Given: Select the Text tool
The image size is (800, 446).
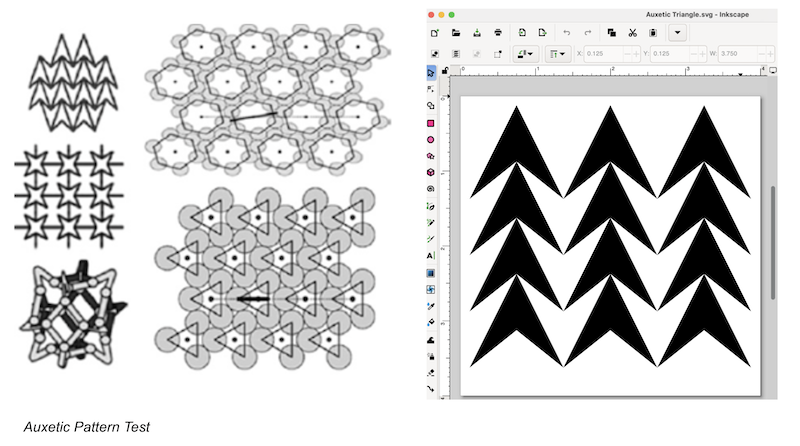Looking at the screenshot, I should click(x=431, y=255).
